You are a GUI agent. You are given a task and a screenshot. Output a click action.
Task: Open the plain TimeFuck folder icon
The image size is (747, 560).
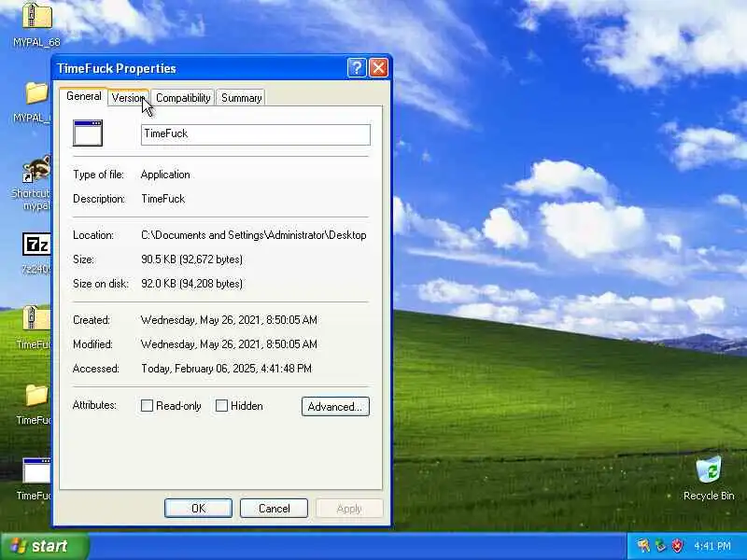pyautogui.click(x=36, y=395)
